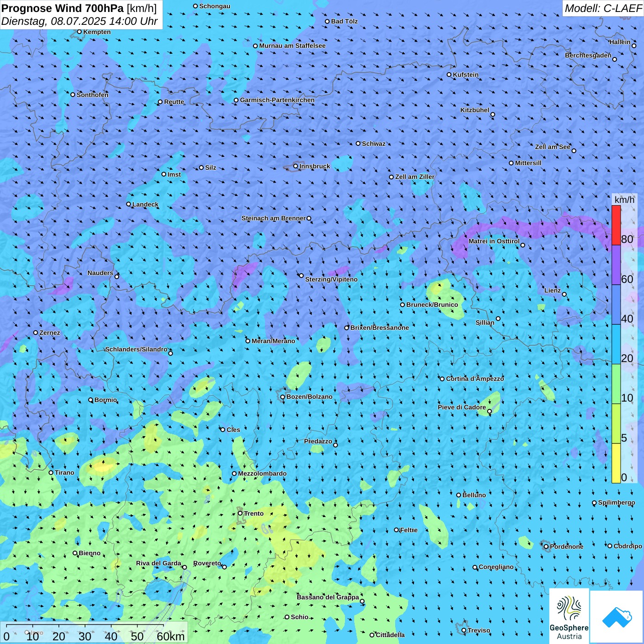Click the 'Sonthofen' label

tap(92, 95)
